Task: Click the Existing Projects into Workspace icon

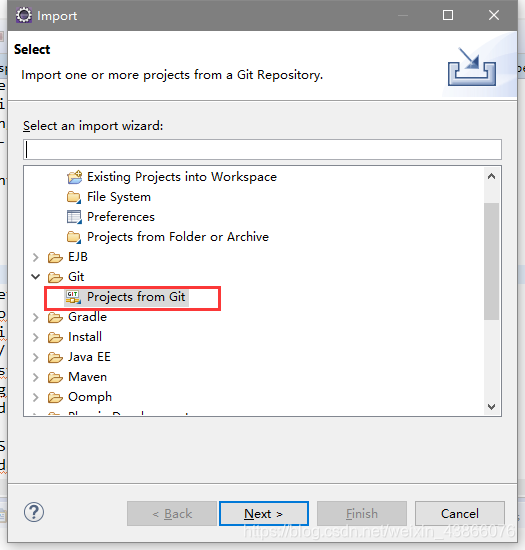Action: (x=74, y=177)
